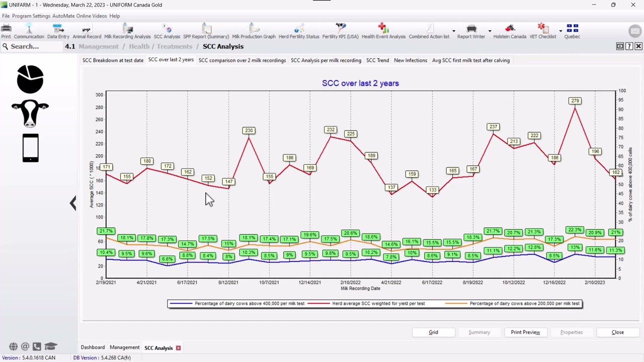Switch to the SCC Trend tab

tap(377, 60)
